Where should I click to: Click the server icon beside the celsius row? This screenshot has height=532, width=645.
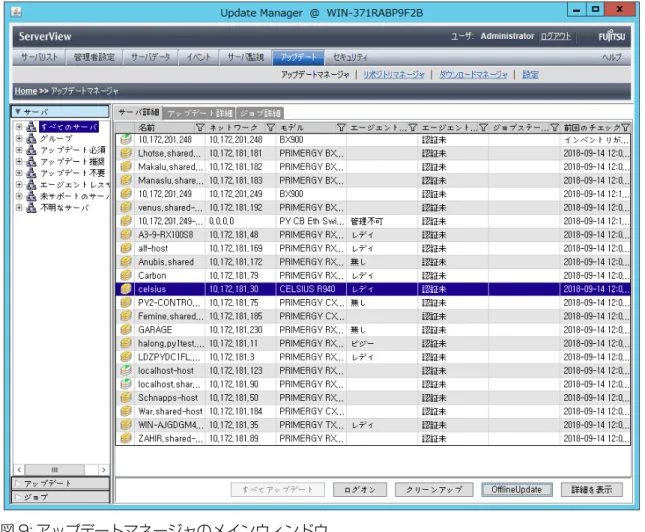coord(125,289)
